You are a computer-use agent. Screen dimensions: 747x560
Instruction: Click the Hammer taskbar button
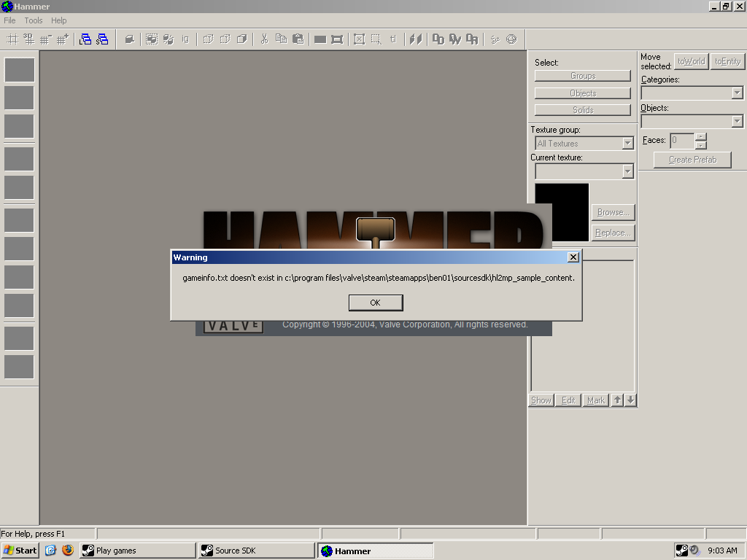pyautogui.click(x=376, y=551)
